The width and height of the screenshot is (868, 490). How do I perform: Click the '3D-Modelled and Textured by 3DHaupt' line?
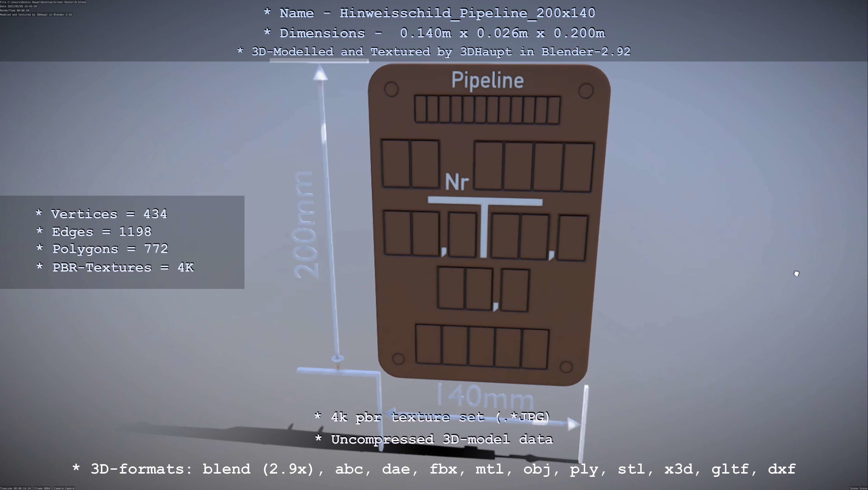pyautogui.click(x=434, y=51)
